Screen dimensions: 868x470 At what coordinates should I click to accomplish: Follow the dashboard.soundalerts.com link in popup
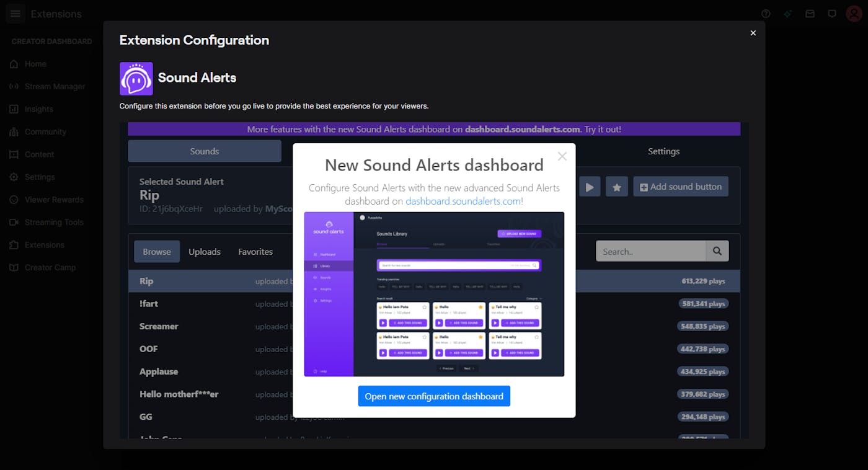(x=463, y=201)
